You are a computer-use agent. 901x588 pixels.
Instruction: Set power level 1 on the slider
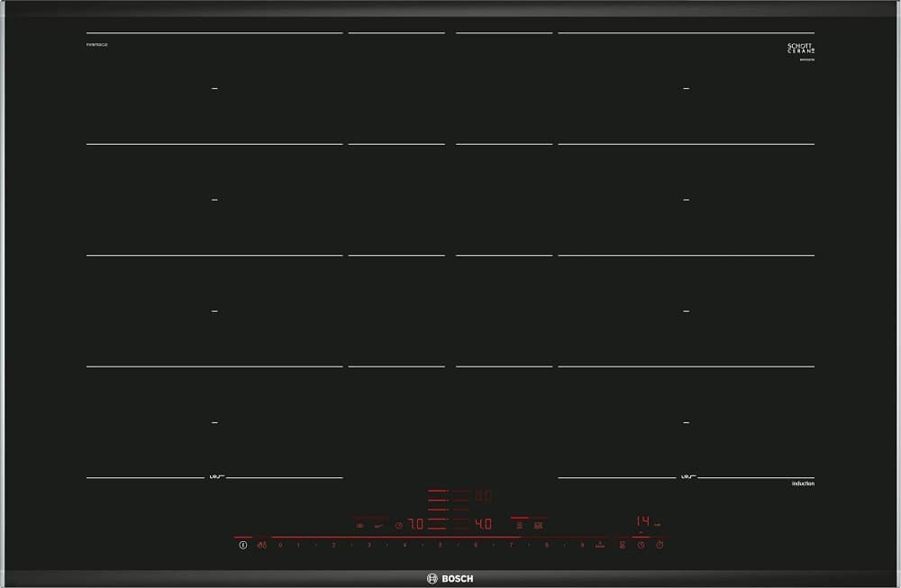tap(298, 545)
